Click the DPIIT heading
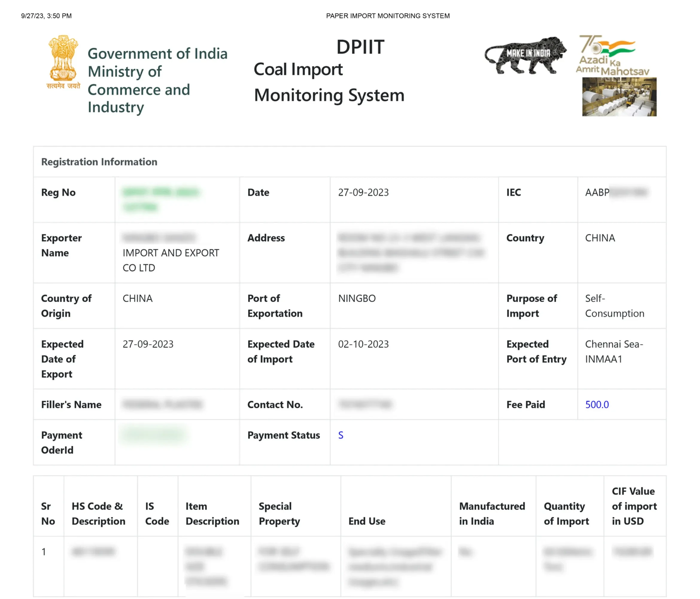The height and width of the screenshot is (599, 700). coord(360,47)
